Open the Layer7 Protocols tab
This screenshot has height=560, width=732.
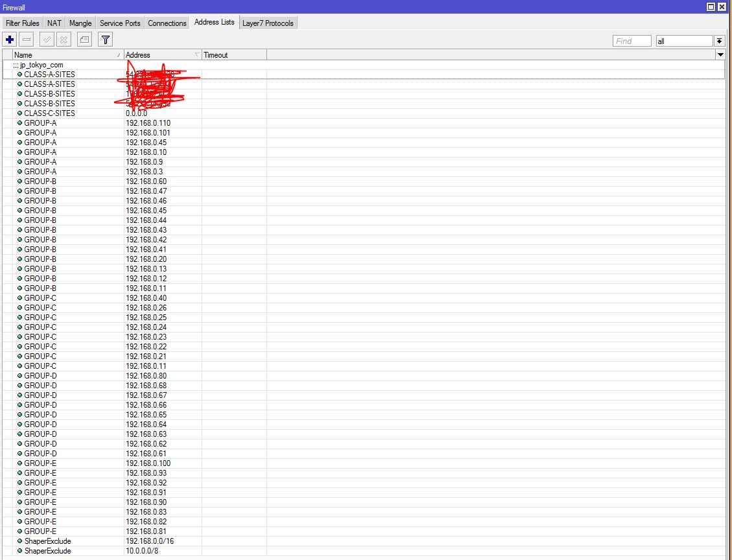(x=268, y=23)
